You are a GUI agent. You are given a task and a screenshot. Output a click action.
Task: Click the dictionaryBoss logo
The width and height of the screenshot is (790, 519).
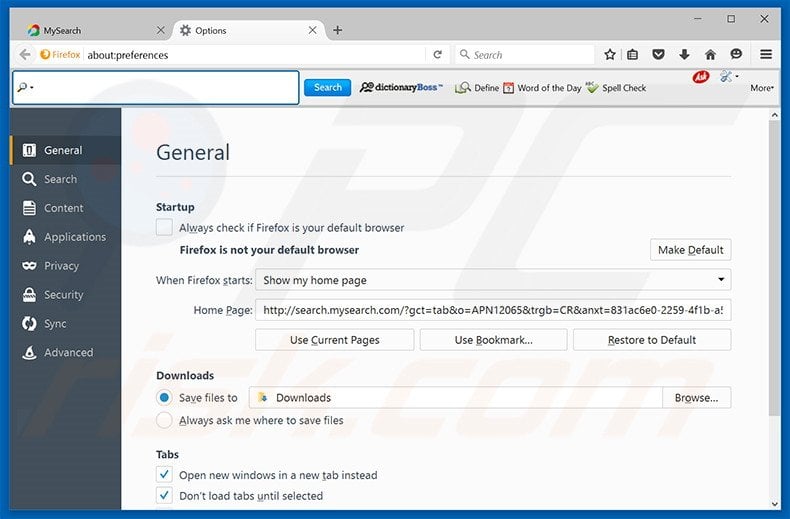pyautogui.click(x=401, y=87)
